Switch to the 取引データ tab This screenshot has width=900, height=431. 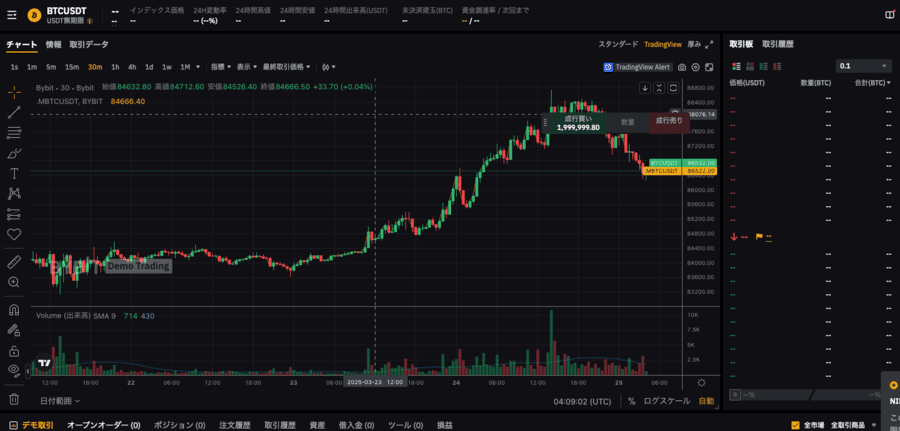(x=89, y=44)
